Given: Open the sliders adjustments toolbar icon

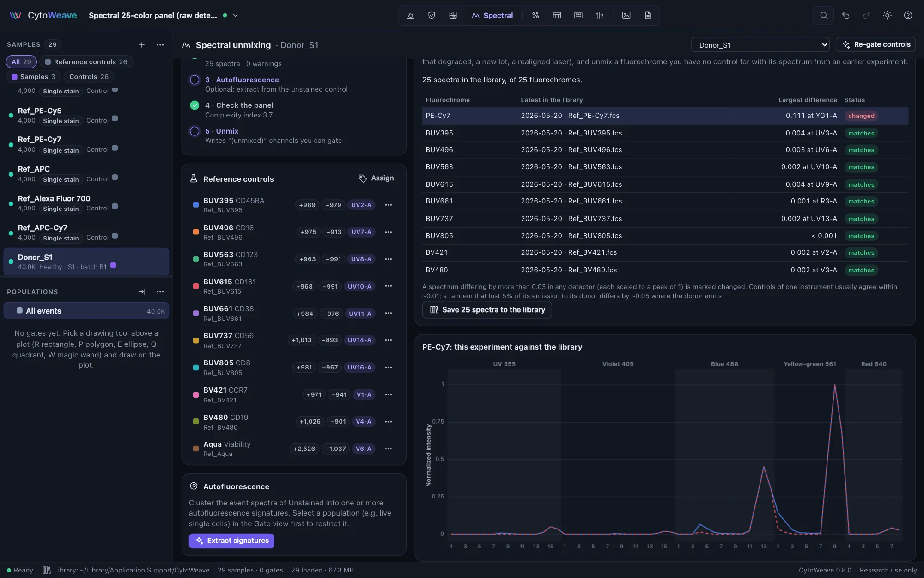Looking at the screenshot, I should coord(600,16).
